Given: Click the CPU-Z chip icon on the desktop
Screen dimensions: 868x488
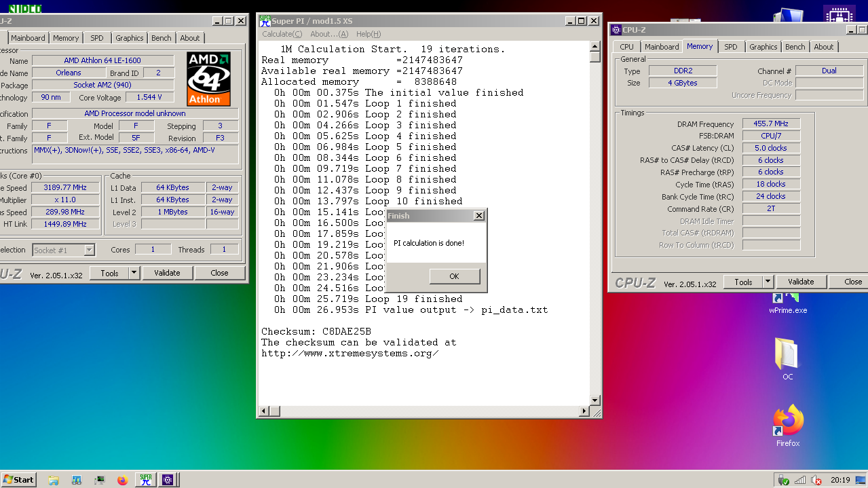Looking at the screenshot, I should [839, 15].
